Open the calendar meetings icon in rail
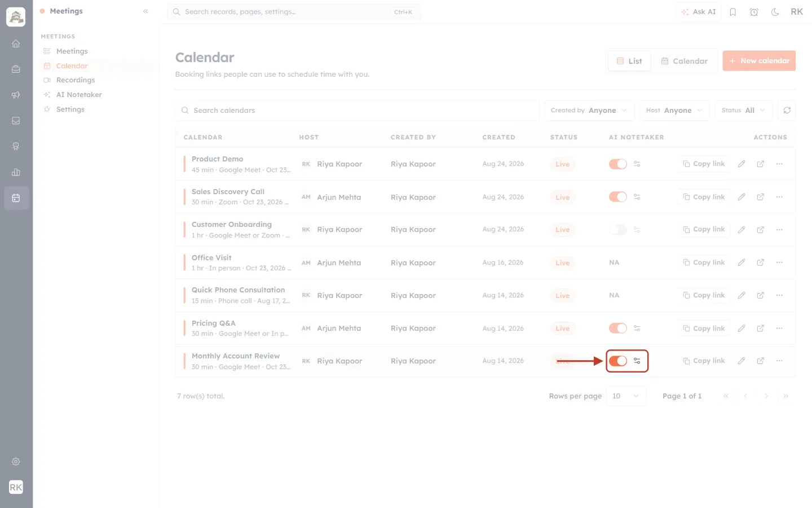This screenshot has width=812, height=508. point(16,198)
